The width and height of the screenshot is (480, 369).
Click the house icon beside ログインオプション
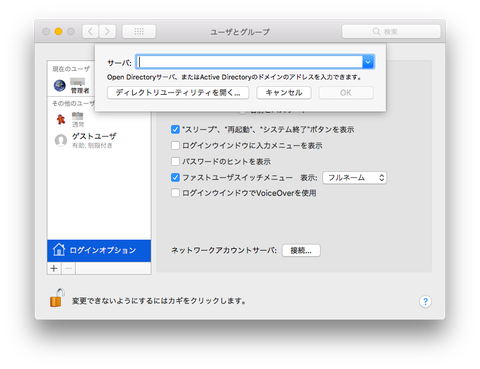pyautogui.click(x=59, y=250)
